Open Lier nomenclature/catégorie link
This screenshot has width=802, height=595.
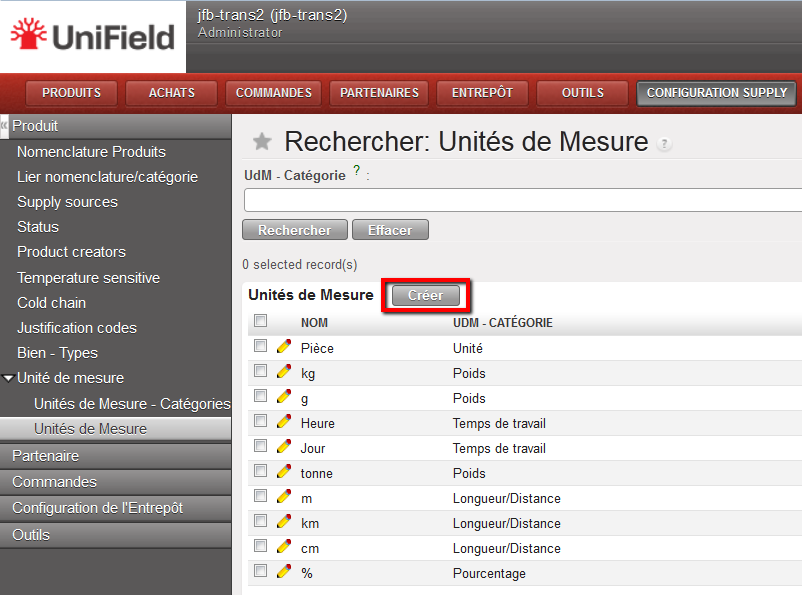[x=107, y=177]
